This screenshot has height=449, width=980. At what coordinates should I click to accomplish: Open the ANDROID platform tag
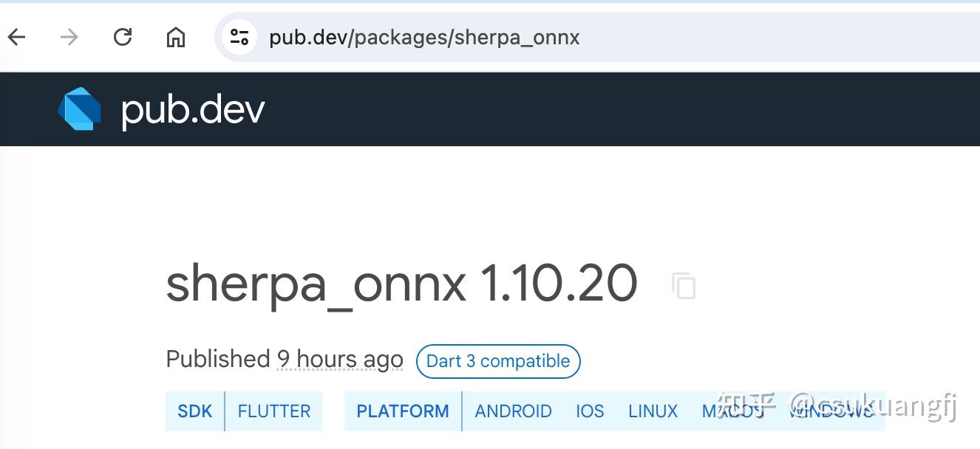(x=513, y=411)
